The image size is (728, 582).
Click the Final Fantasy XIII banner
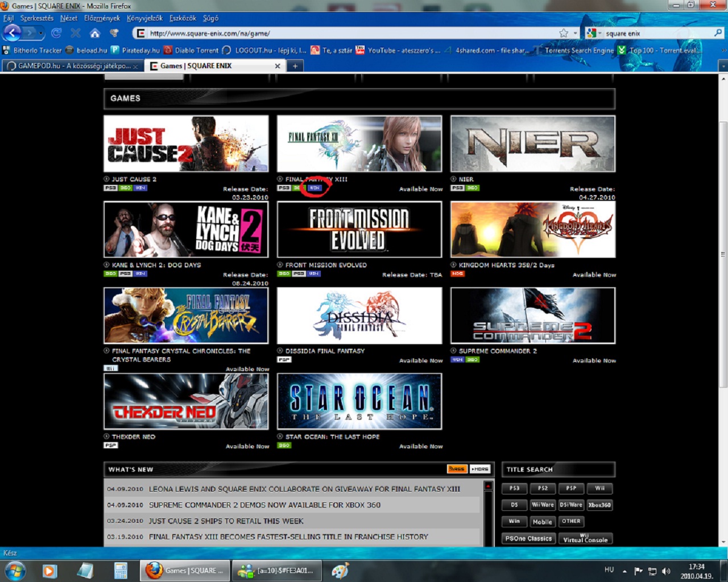coord(359,143)
